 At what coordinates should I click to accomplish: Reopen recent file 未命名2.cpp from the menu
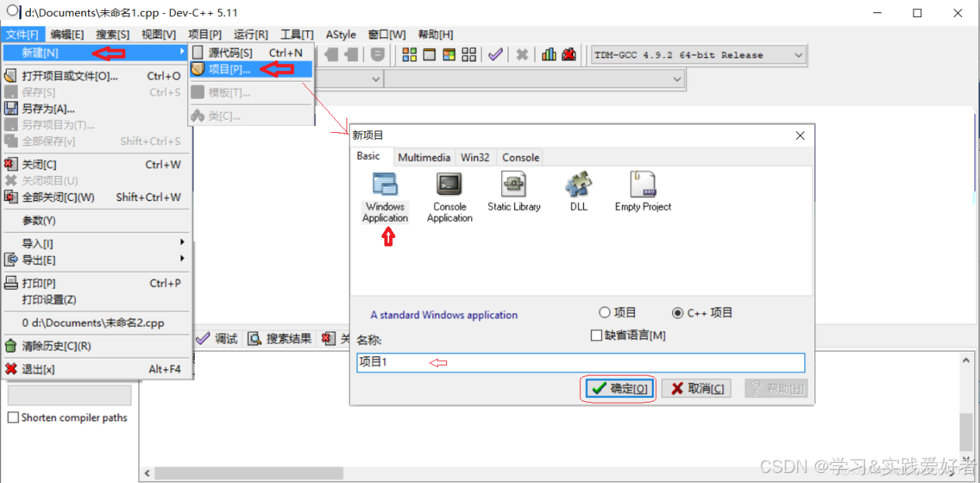click(x=97, y=323)
